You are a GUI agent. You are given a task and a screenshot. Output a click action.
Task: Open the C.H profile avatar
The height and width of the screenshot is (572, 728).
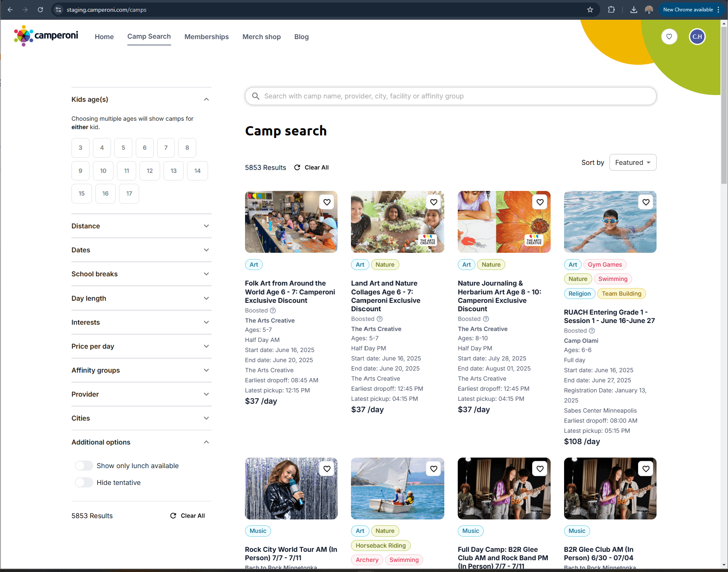click(697, 37)
